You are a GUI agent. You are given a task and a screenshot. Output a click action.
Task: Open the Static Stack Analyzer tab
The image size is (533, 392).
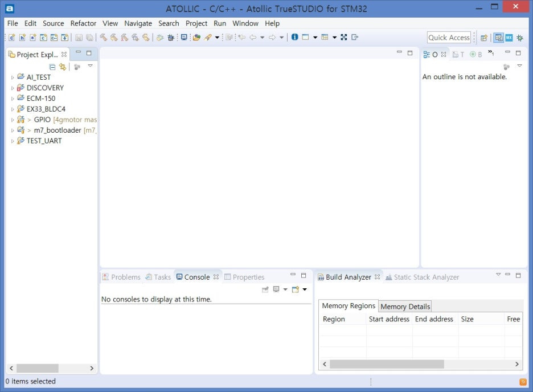(x=422, y=277)
